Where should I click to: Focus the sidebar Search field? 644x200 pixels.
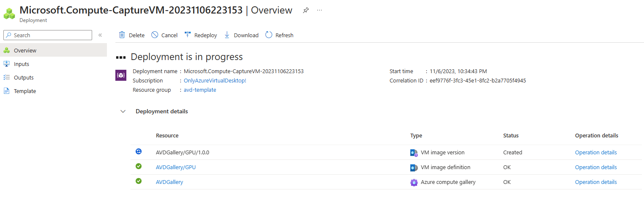[x=47, y=35]
